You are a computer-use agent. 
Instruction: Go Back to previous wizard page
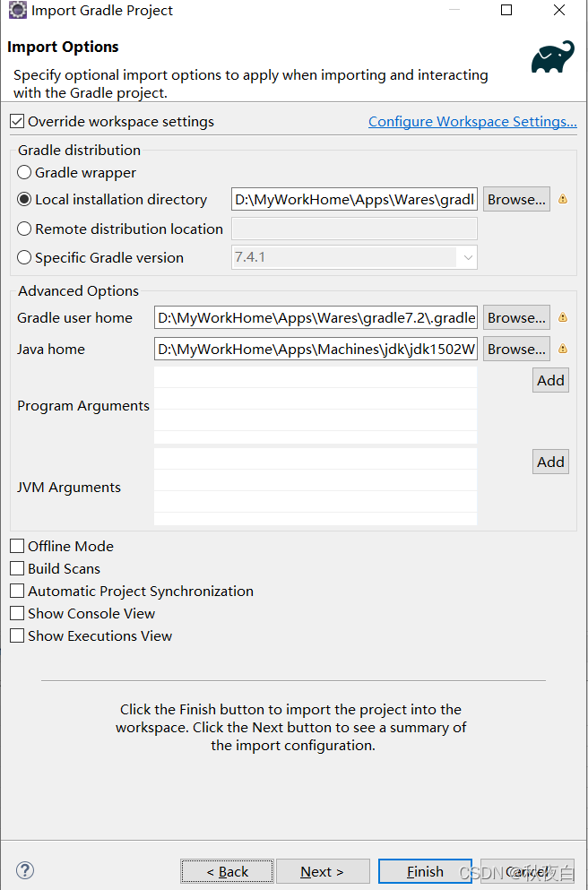click(x=227, y=871)
